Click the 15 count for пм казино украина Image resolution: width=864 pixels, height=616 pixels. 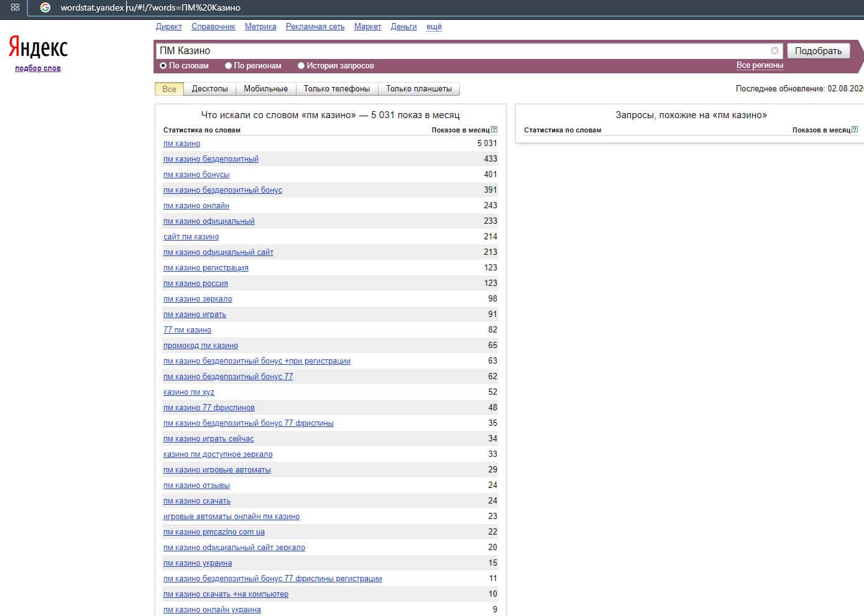point(493,563)
